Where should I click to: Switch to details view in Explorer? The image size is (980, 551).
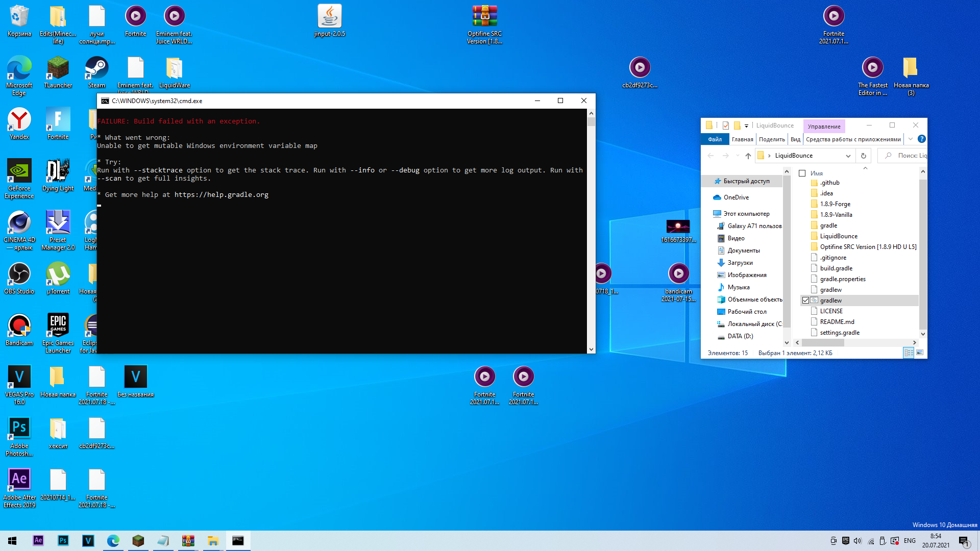tap(909, 353)
